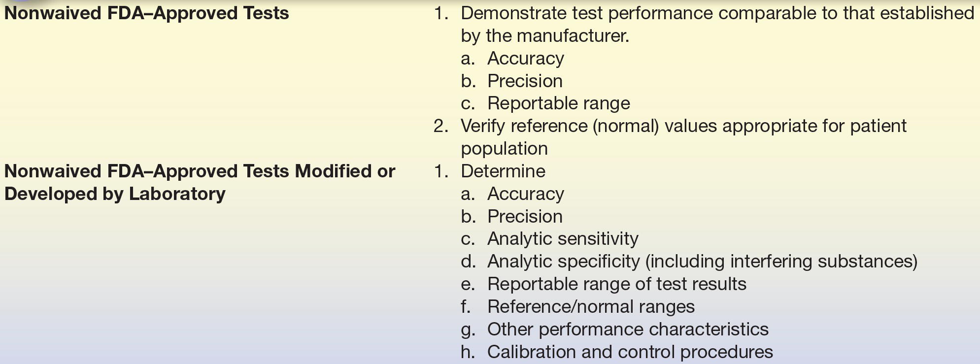Click the word "population"

504,149
